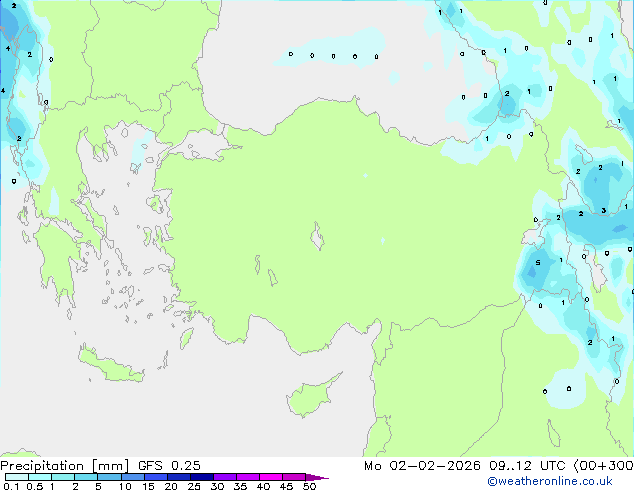Click the legend label '35'
The height and width of the screenshot is (490, 634).
point(241,486)
